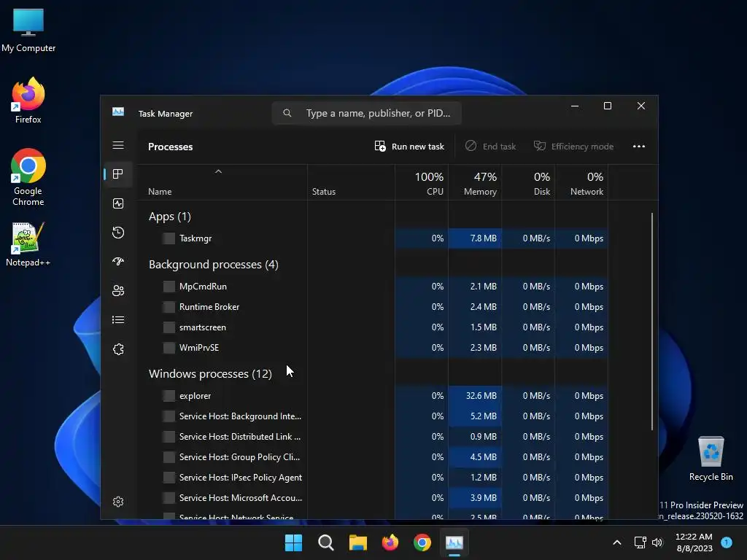Sort by the Memory column header
This screenshot has width=747, height=560.
click(475, 183)
